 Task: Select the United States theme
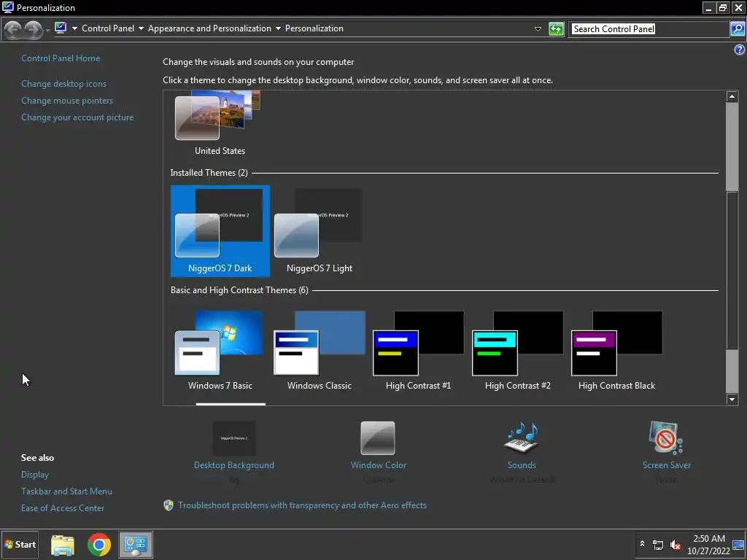click(220, 124)
